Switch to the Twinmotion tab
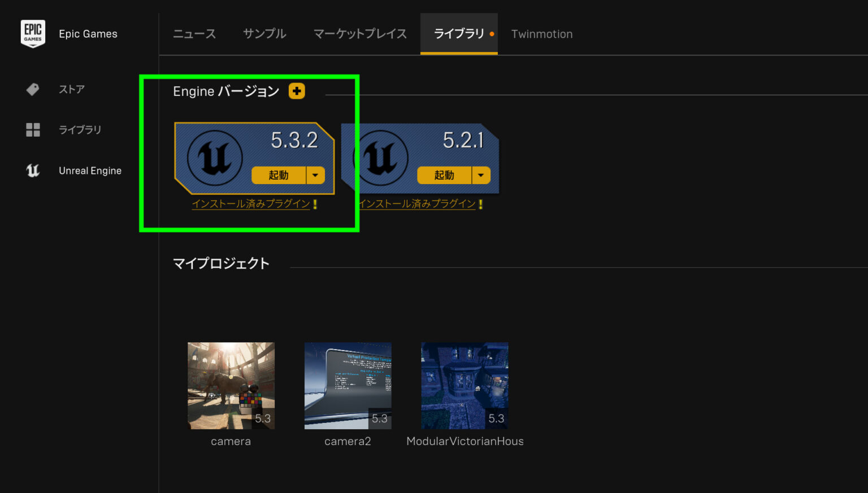 tap(541, 34)
